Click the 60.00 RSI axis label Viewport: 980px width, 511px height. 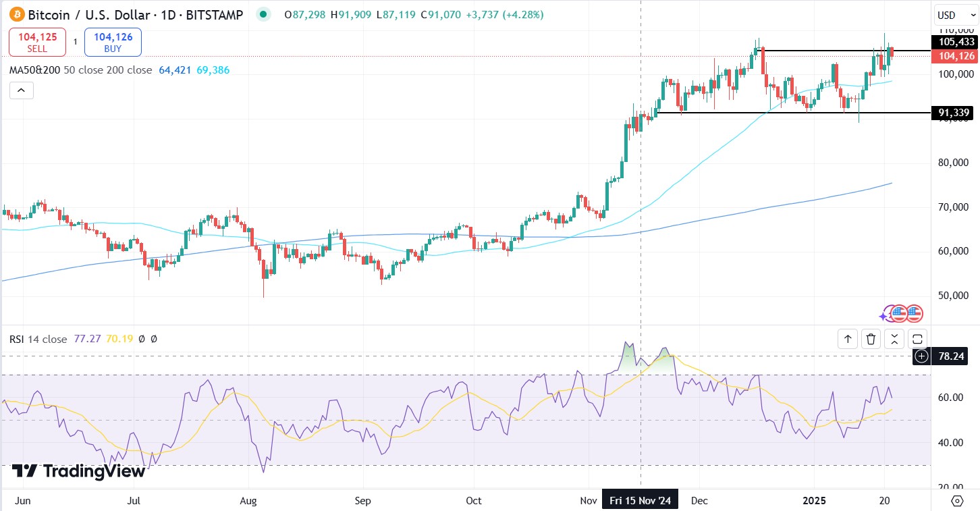click(951, 398)
